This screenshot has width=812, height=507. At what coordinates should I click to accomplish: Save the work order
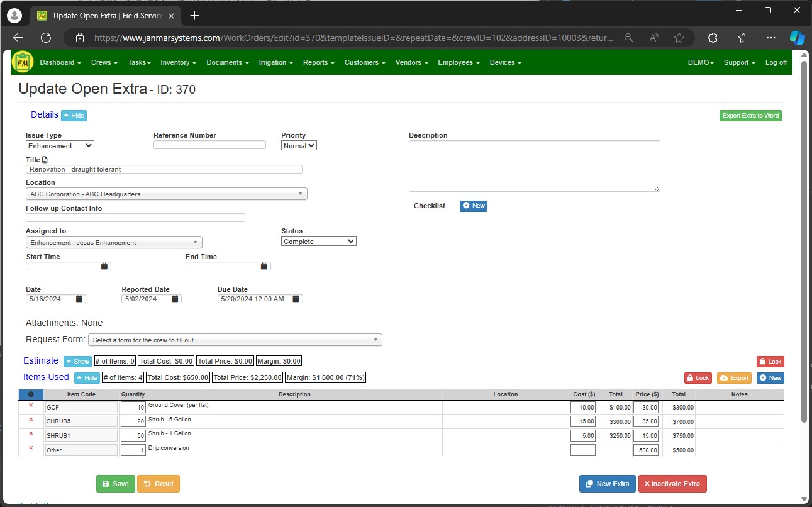coord(115,484)
